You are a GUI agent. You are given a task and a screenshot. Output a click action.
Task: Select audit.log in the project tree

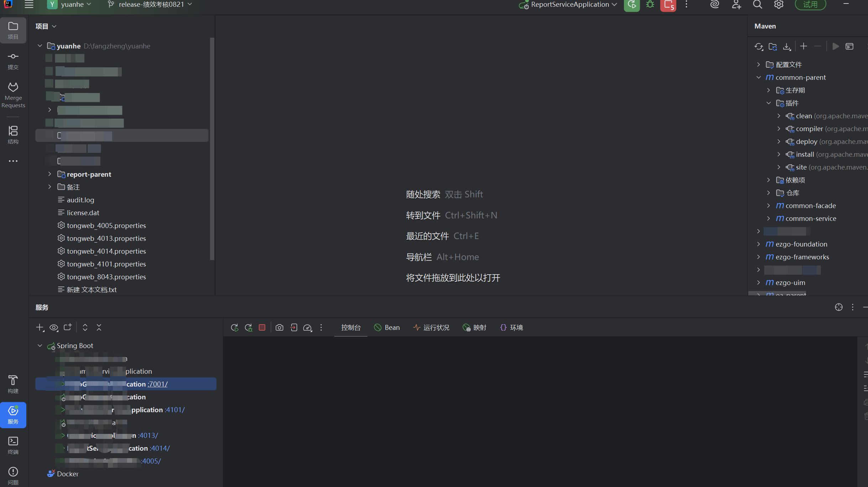click(80, 200)
